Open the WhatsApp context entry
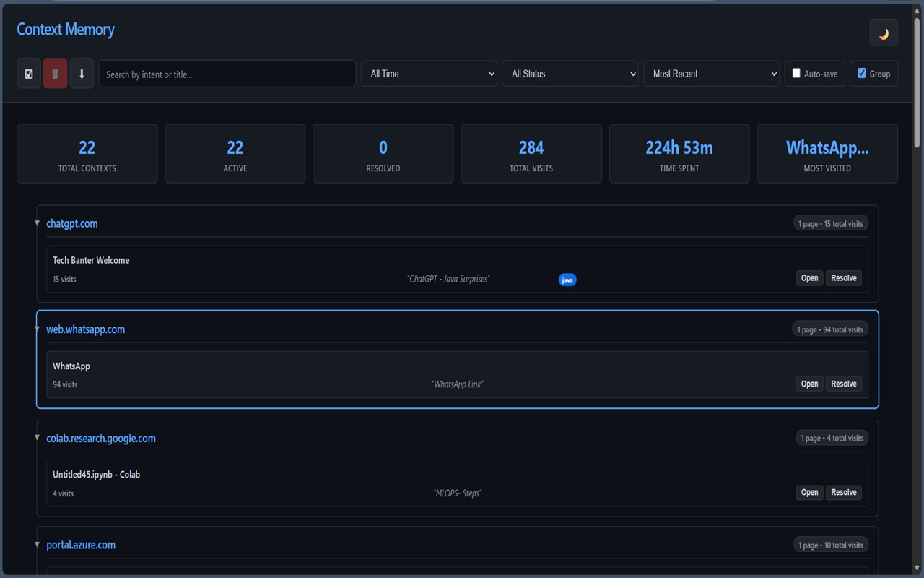The height and width of the screenshot is (578, 924). click(x=809, y=384)
